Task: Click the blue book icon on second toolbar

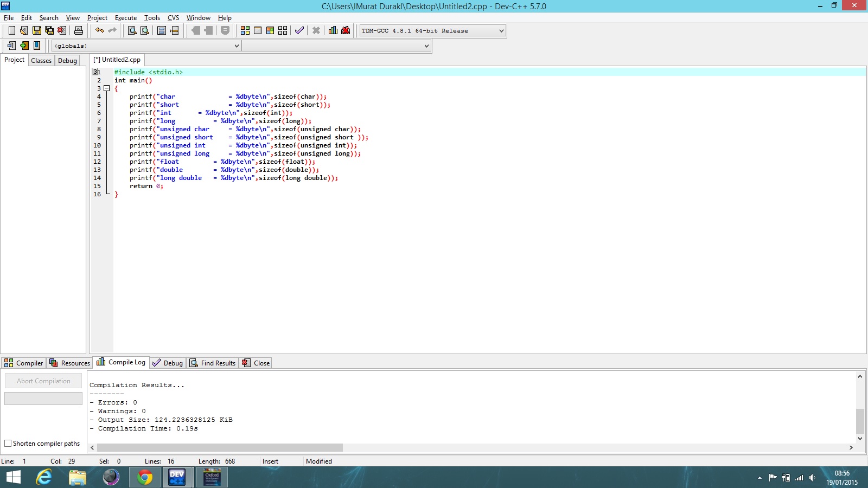Action: (37, 46)
